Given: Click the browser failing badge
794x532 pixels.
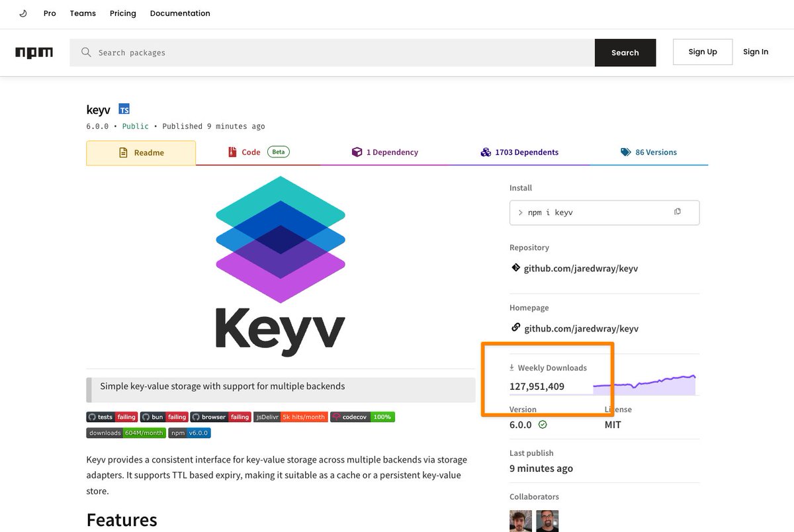Looking at the screenshot, I should pyautogui.click(x=220, y=417).
